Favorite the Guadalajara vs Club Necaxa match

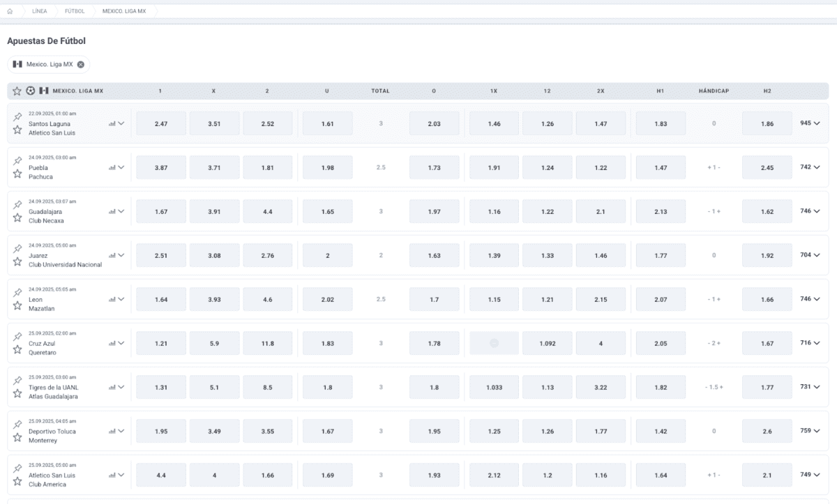pyautogui.click(x=17, y=217)
